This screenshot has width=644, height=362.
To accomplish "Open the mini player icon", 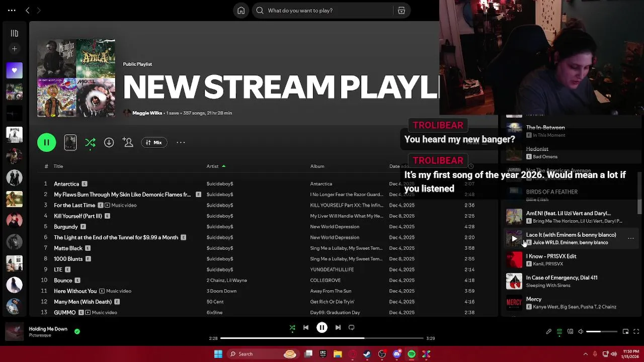I will (x=625, y=331).
